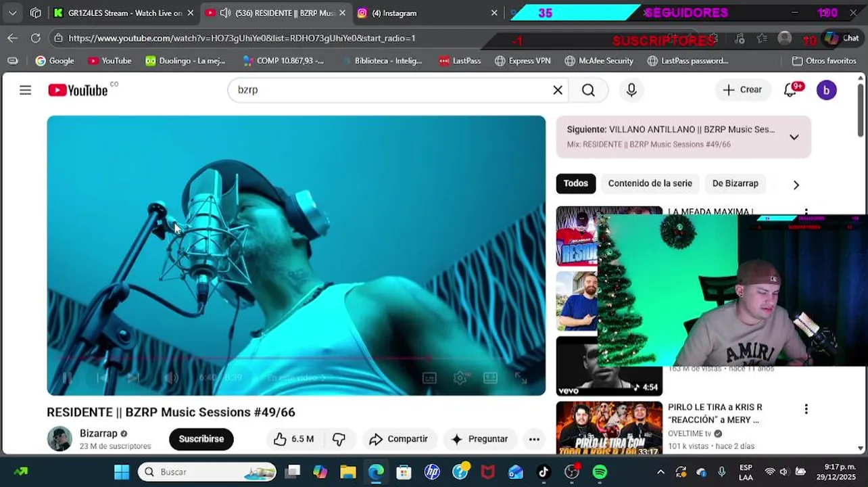Open the PIRLO LE TIRA video thumbnail
The image size is (868, 487).
(x=609, y=428)
